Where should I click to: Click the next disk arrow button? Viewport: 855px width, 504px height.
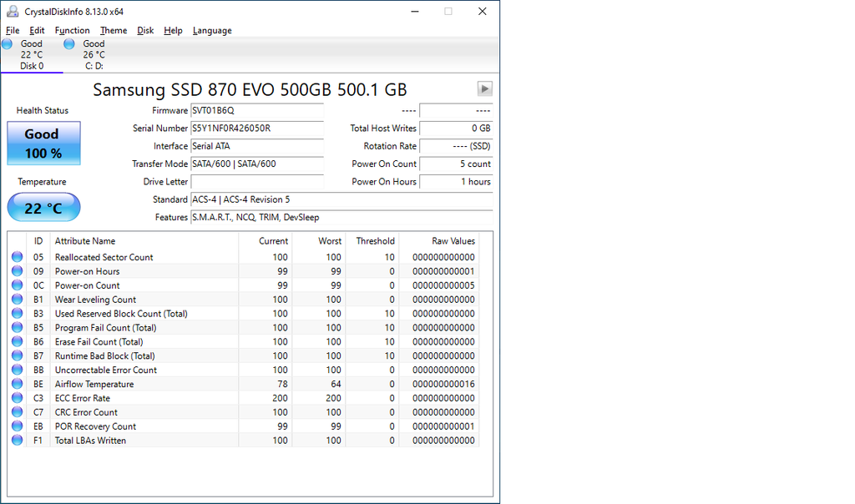(485, 88)
